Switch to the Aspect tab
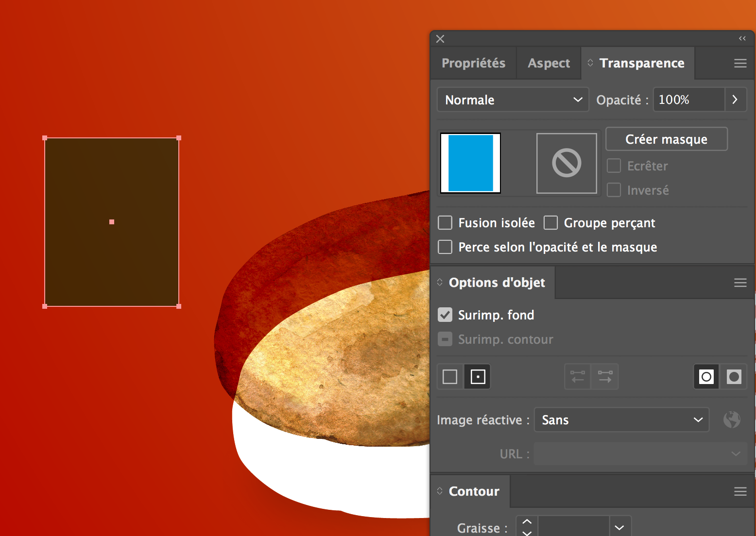The height and width of the screenshot is (536, 756). 549,63
